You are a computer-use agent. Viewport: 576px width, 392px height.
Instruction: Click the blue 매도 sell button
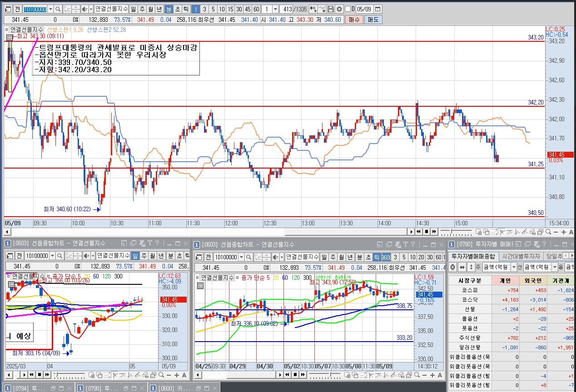(x=373, y=20)
